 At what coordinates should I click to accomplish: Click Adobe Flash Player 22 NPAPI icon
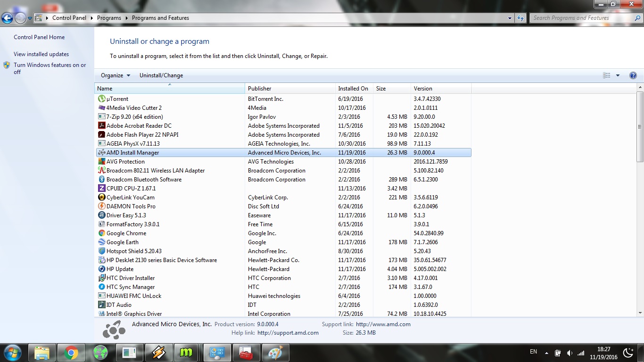click(x=101, y=135)
